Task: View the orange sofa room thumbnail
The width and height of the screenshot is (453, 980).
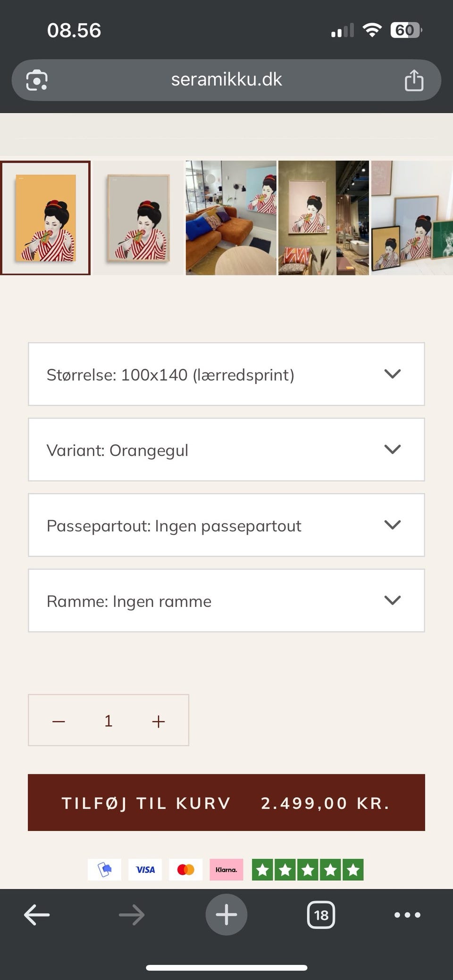Action: point(231,218)
